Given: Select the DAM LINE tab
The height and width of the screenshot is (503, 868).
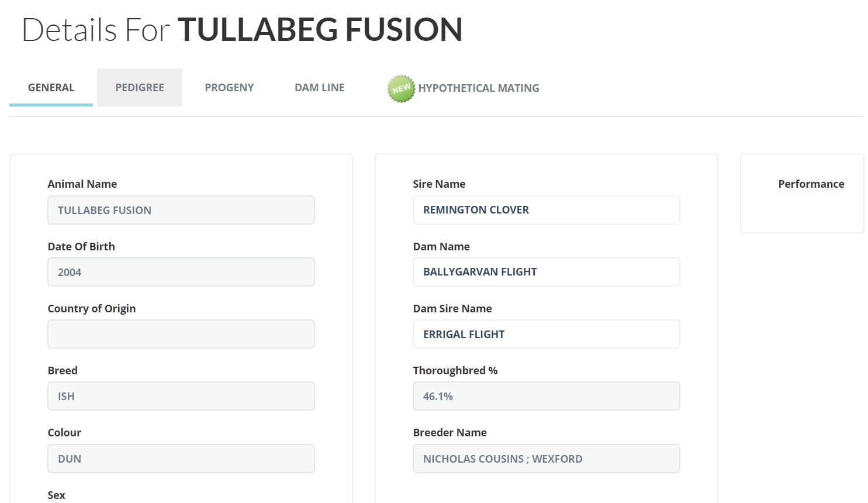Looking at the screenshot, I should click(320, 88).
